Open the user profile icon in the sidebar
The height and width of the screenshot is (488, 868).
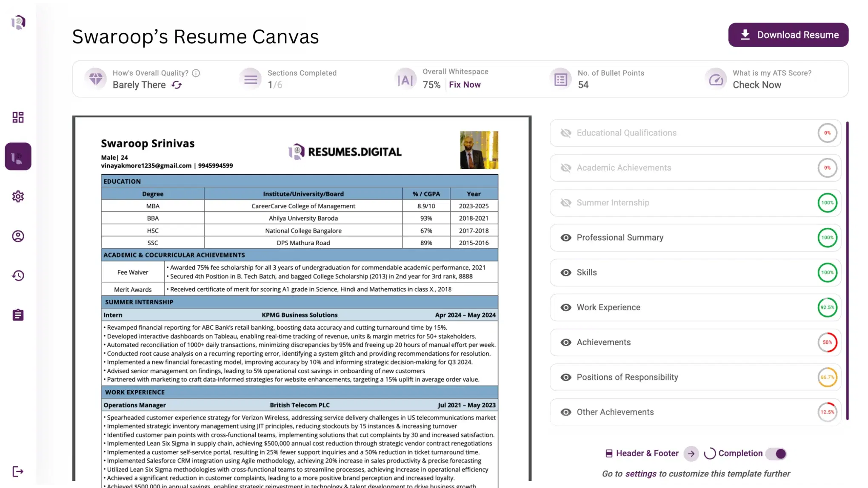pyautogui.click(x=18, y=236)
